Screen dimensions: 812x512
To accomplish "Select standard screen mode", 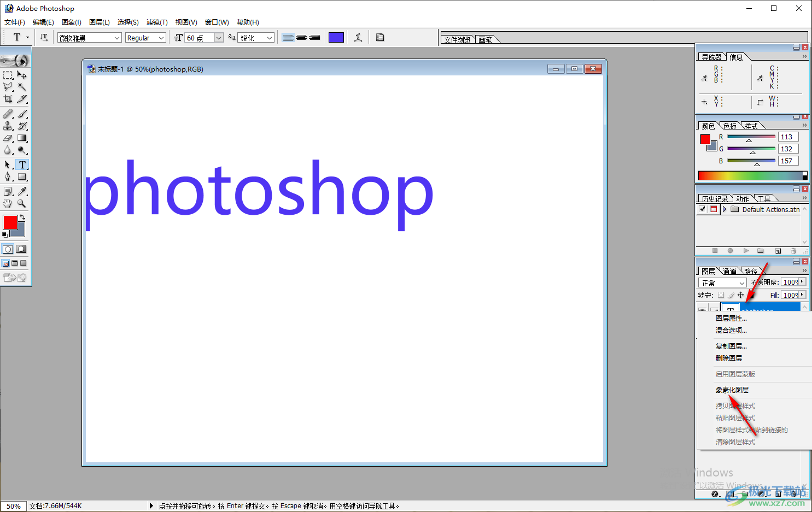I will (6, 263).
